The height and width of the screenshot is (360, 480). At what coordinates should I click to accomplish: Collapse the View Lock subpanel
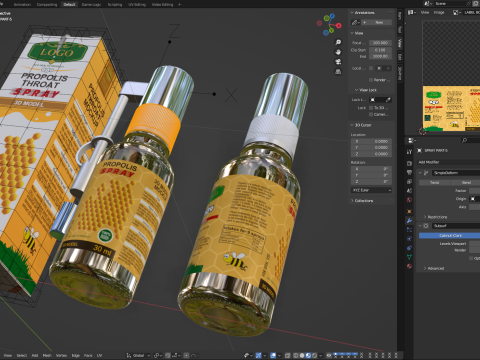[x=356, y=90]
